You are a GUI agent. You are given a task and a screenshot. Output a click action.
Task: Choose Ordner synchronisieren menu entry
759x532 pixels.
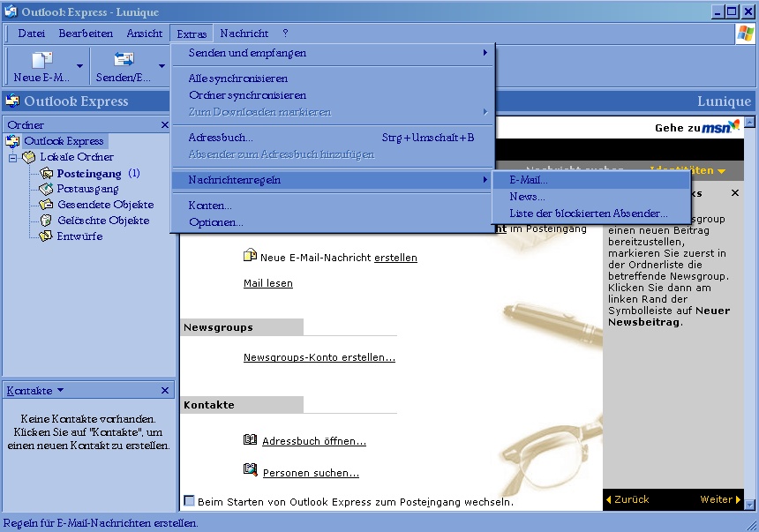point(333,95)
